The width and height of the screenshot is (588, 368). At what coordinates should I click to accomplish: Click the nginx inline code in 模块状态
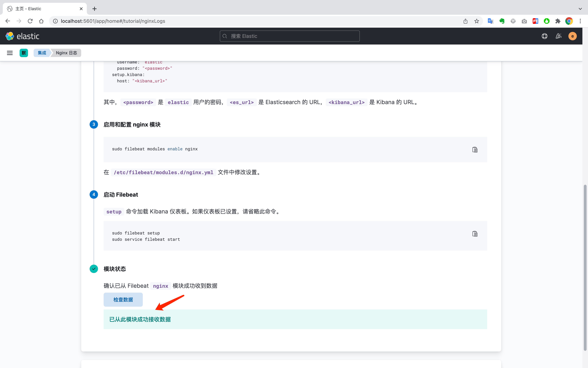(160, 286)
